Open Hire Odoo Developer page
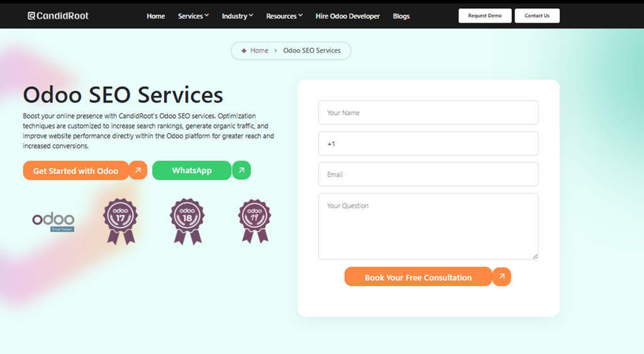Screen dimensions: 644x354 [x=347, y=16]
